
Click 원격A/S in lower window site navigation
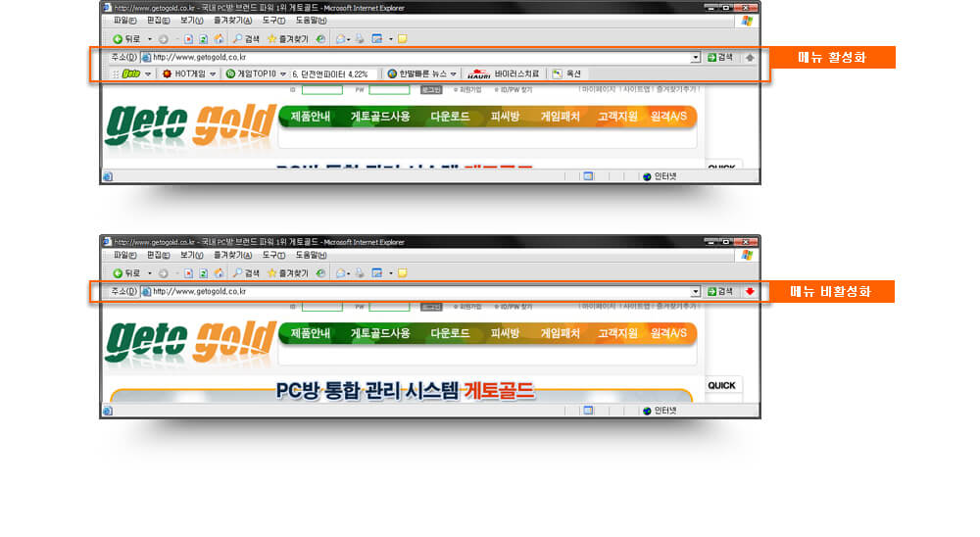tap(668, 333)
